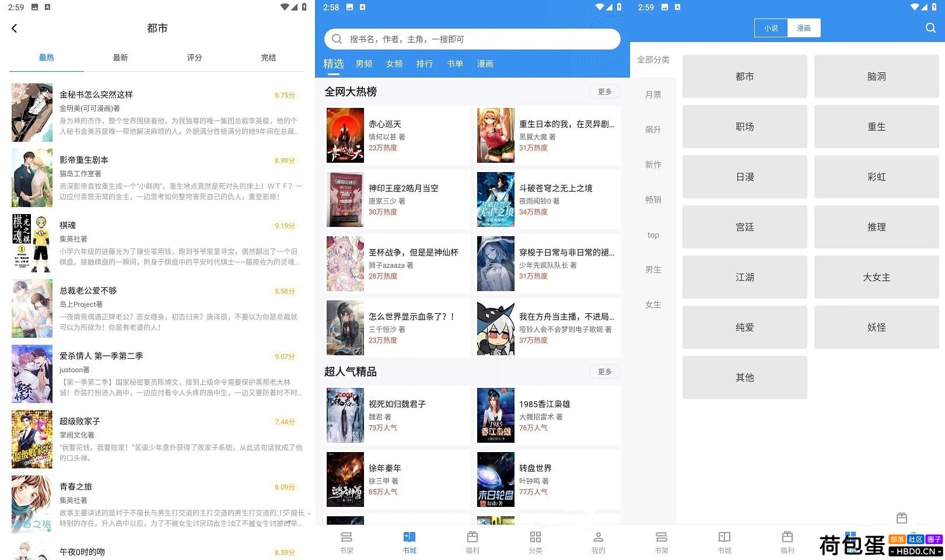This screenshot has width=945, height=560.
Task: Switch to 小说 toggle
Action: [771, 28]
